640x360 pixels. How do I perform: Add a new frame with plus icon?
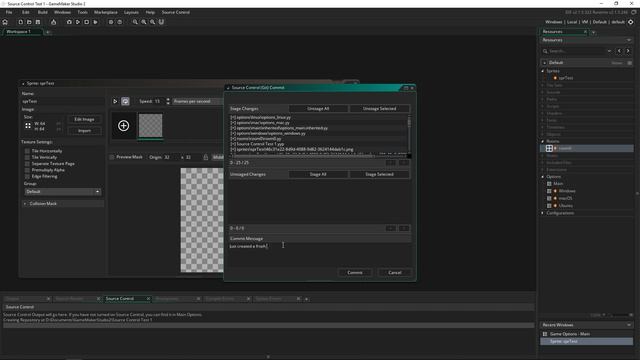pos(124,126)
